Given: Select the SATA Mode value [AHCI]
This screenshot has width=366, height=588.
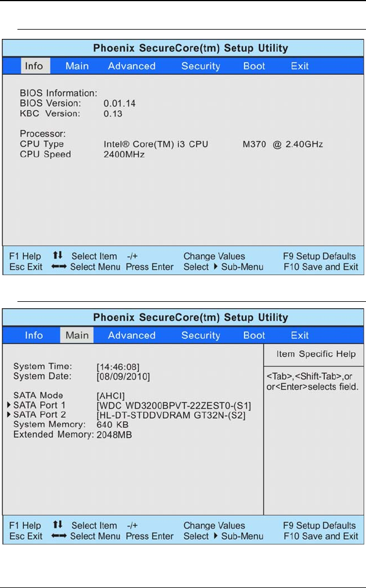Looking at the screenshot, I should (110, 396).
